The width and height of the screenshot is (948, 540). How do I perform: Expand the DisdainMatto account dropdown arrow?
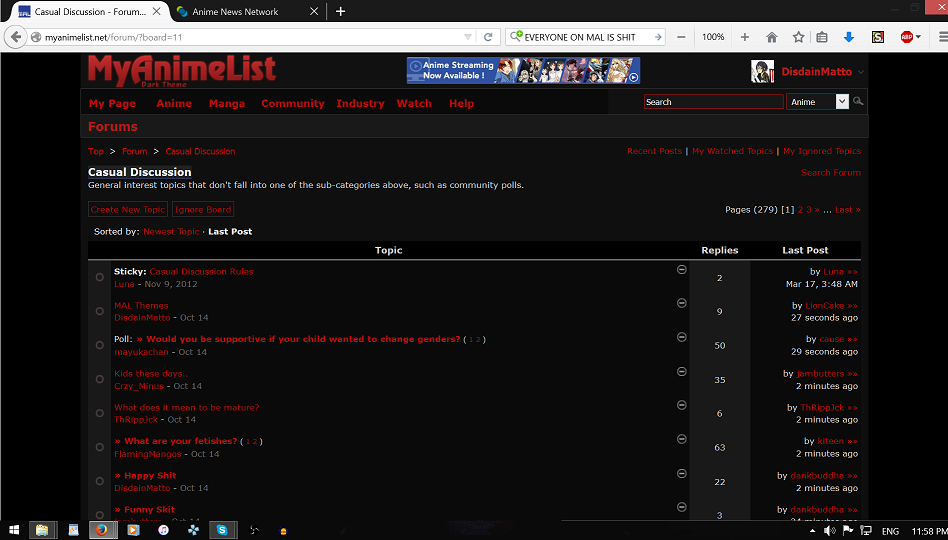[861, 72]
